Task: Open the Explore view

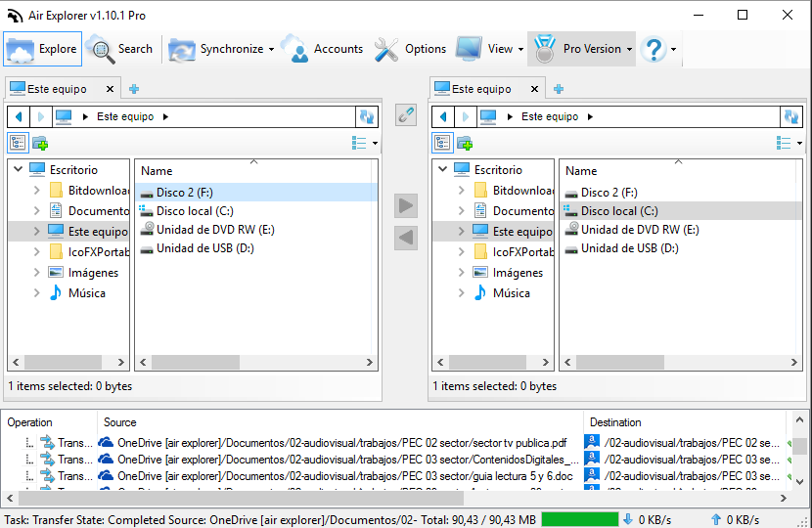Action: [42, 49]
